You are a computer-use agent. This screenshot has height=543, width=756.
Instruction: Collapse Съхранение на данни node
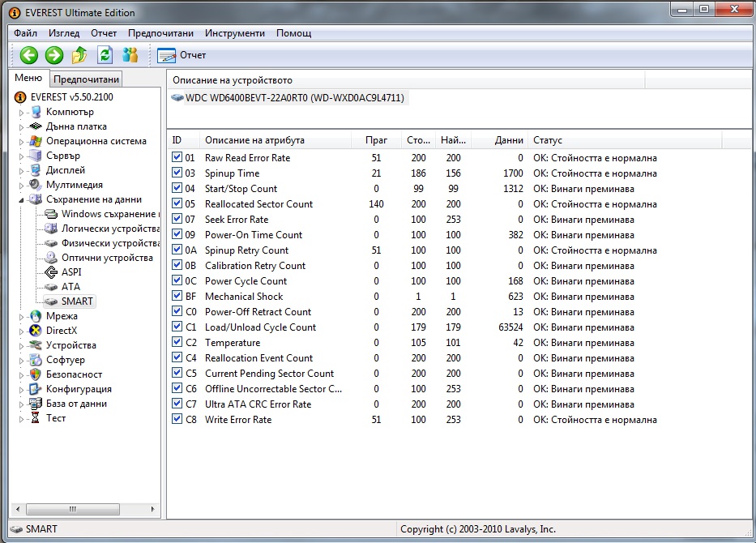(x=21, y=200)
